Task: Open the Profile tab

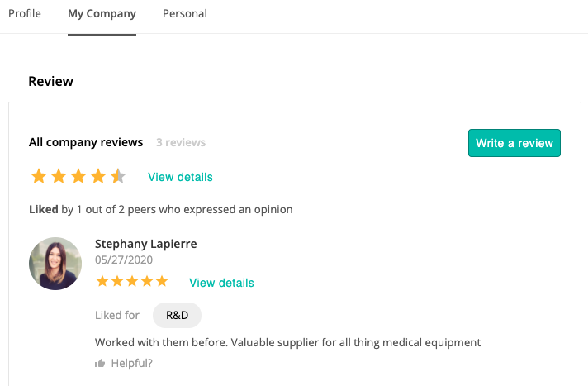Action: (24, 14)
